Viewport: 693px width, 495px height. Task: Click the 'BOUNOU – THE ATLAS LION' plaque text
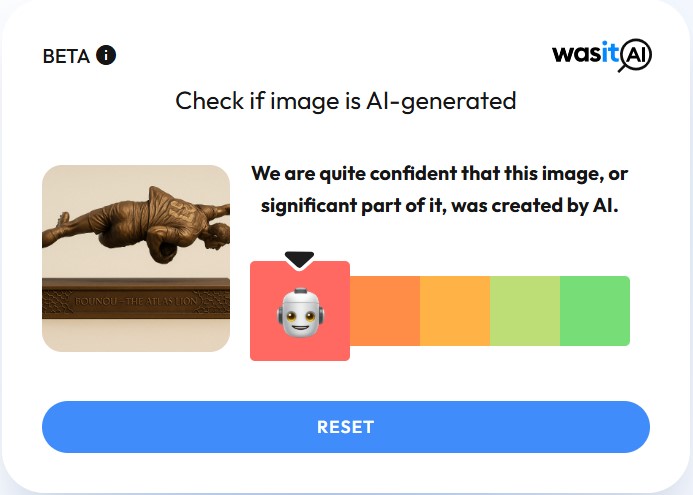[x=136, y=301]
